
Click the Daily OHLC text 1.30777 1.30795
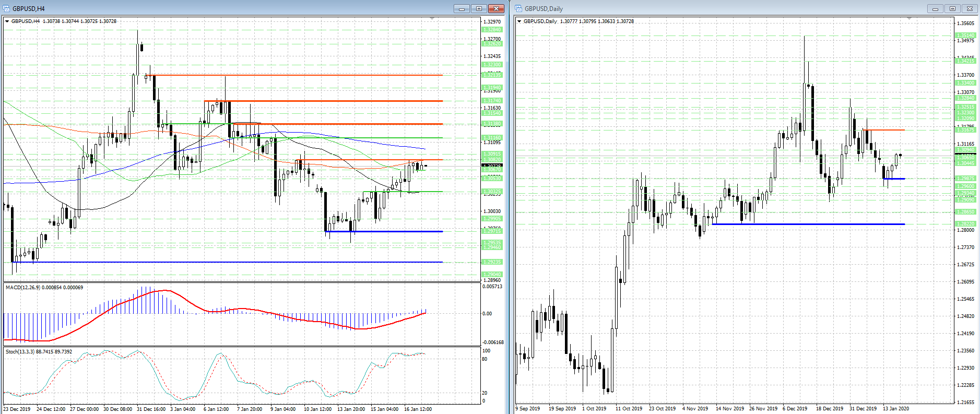click(578, 21)
